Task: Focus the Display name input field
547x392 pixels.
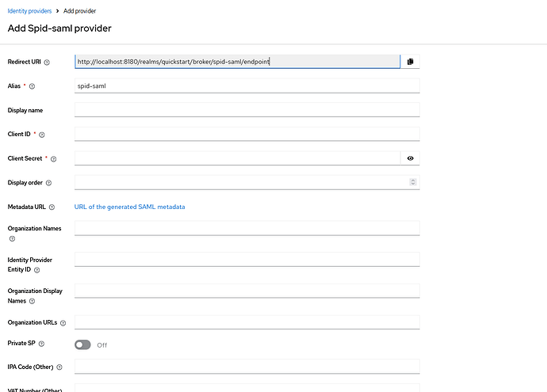Action: 247,110
